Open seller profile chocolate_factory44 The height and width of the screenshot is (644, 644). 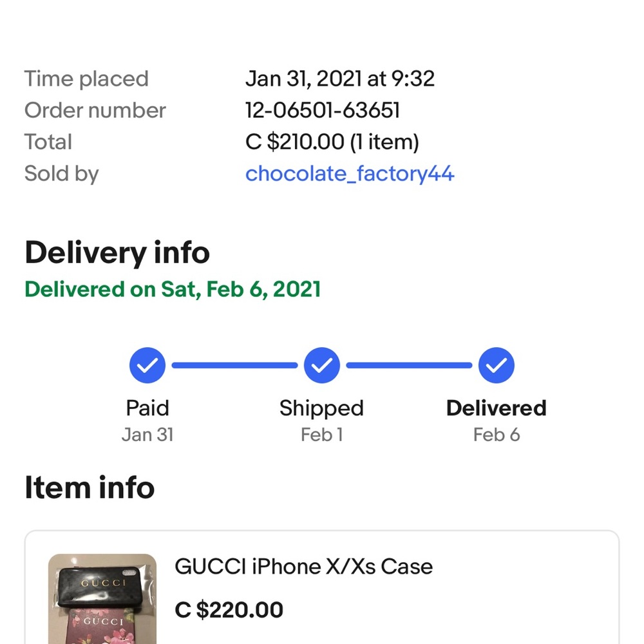pos(350,174)
